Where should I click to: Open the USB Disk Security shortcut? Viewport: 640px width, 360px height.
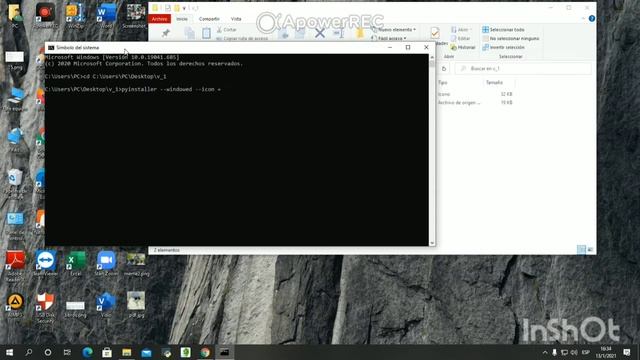pyautogui.click(x=45, y=307)
